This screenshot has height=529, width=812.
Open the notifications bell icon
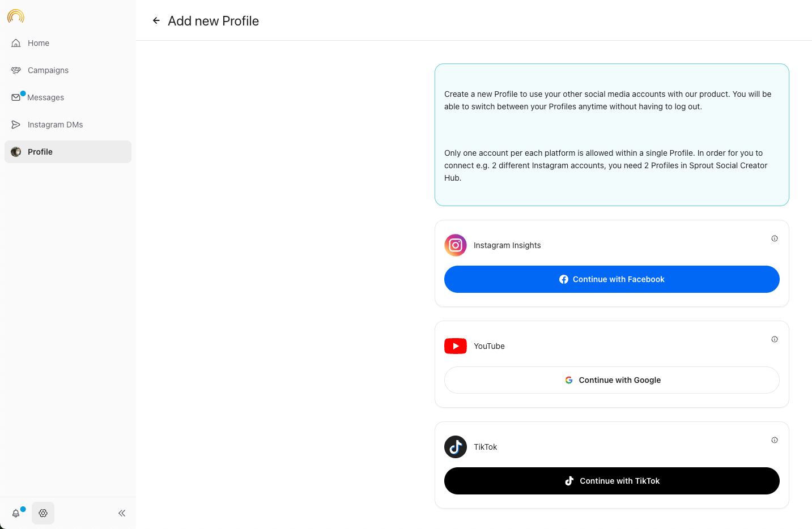tap(16, 513)
